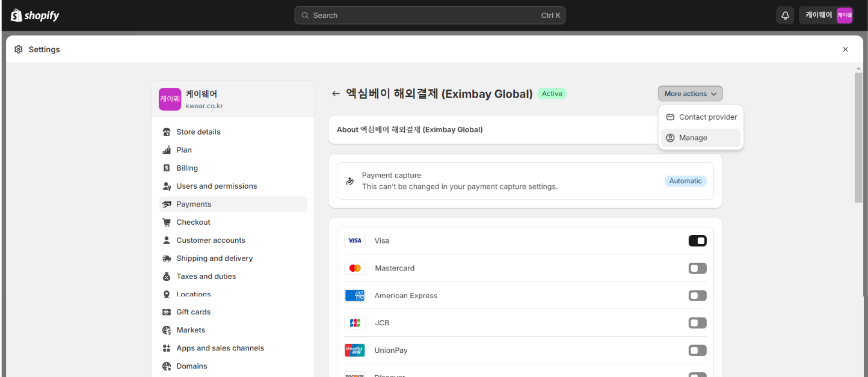868x377 pixels.
Task: Open Markets settings
Action: click(233, 330)
